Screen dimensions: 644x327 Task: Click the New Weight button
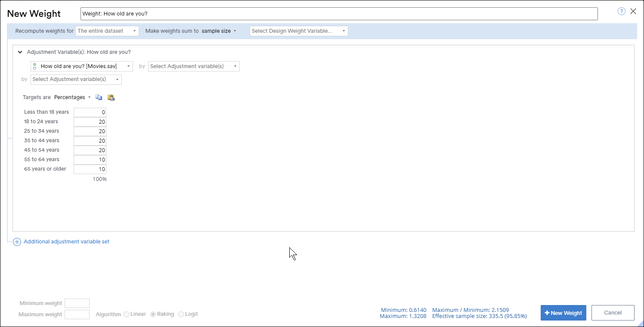tap(563, 313)
